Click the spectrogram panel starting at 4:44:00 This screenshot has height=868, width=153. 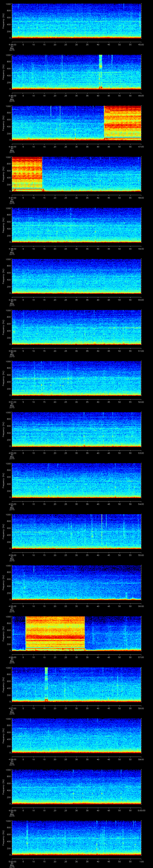coord(76,21)
